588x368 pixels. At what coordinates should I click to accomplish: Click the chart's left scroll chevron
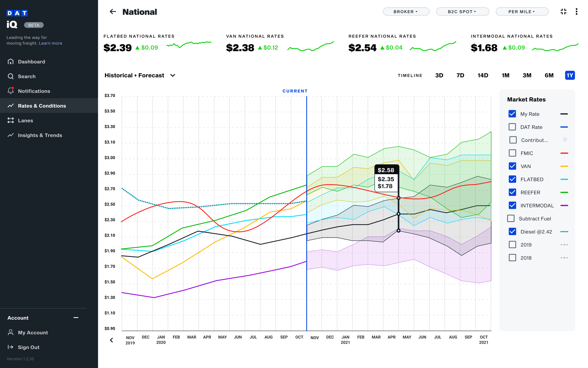coord(111,340)
